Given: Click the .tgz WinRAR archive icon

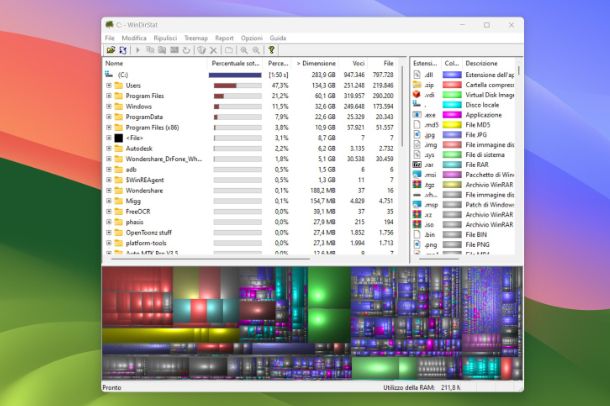Looking at the screenshot, I should pyautogui.click(x=417, y=184).
